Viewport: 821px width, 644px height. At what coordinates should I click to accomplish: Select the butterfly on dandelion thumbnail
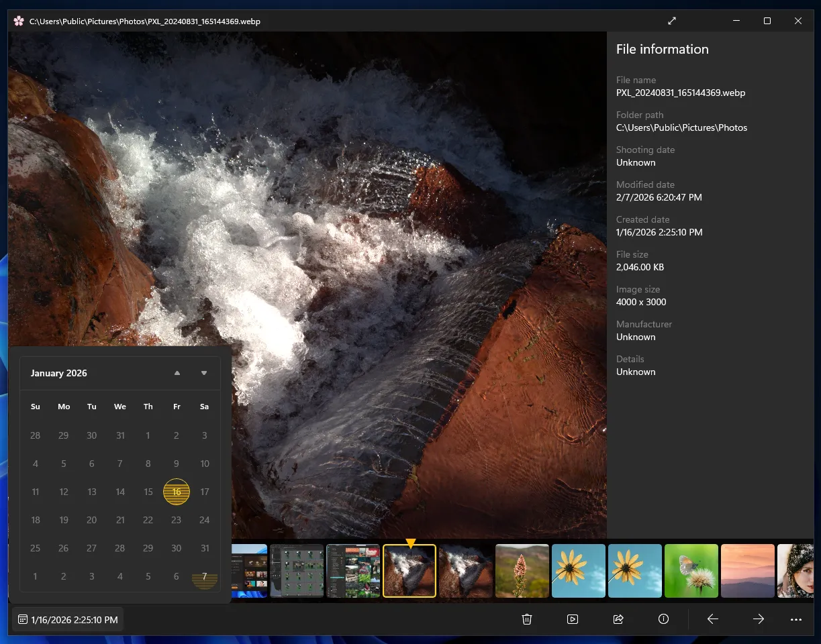(691, 570)
